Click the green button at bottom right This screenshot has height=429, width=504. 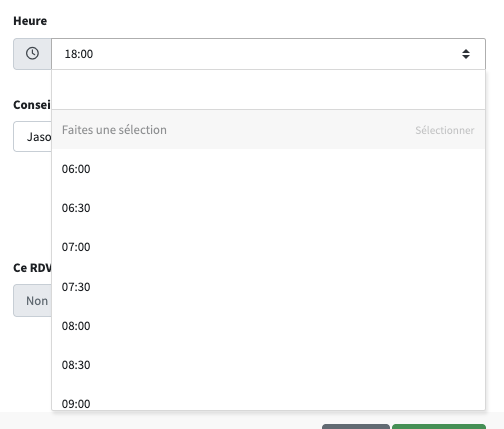(x=439, y=426)
